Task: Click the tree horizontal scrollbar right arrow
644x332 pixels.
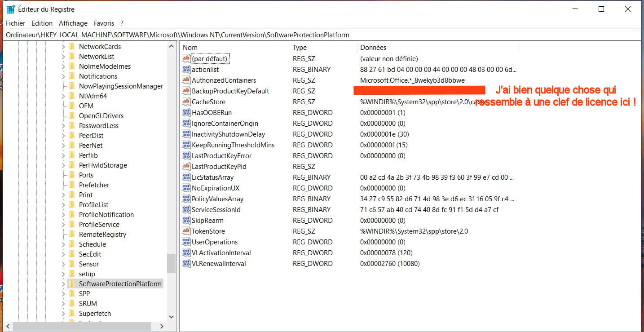Action: tap(162, 327)
